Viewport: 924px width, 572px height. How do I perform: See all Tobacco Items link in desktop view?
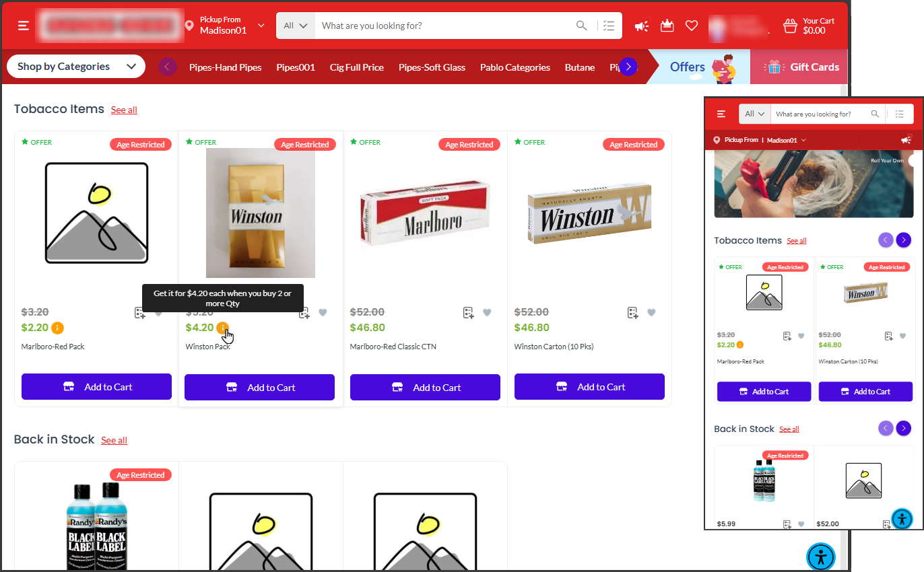[x=124, y=110]
